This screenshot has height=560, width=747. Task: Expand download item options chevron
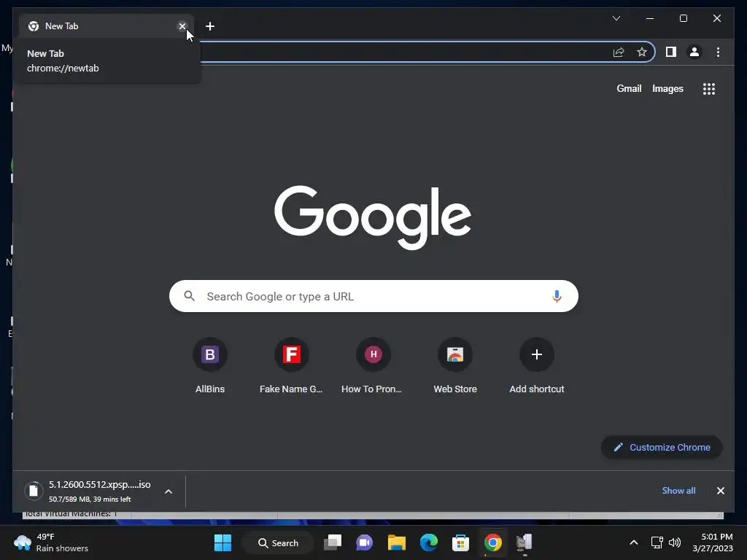[x=169, y=491]
